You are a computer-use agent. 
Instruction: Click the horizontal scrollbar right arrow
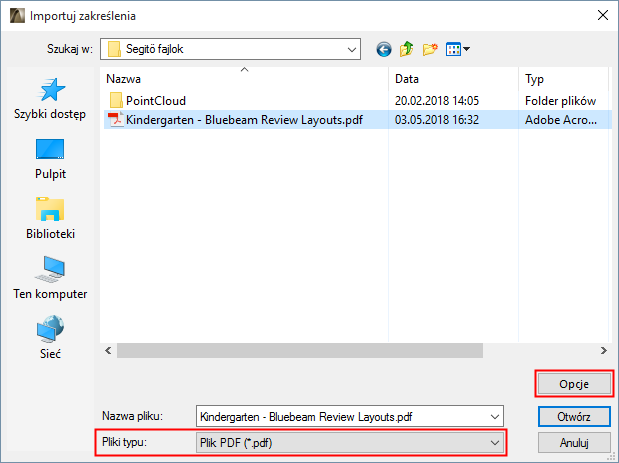point(603,350)
